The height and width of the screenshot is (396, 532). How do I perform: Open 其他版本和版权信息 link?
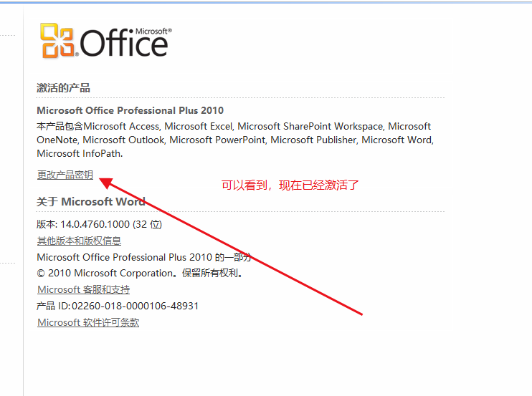click(79, 241)
